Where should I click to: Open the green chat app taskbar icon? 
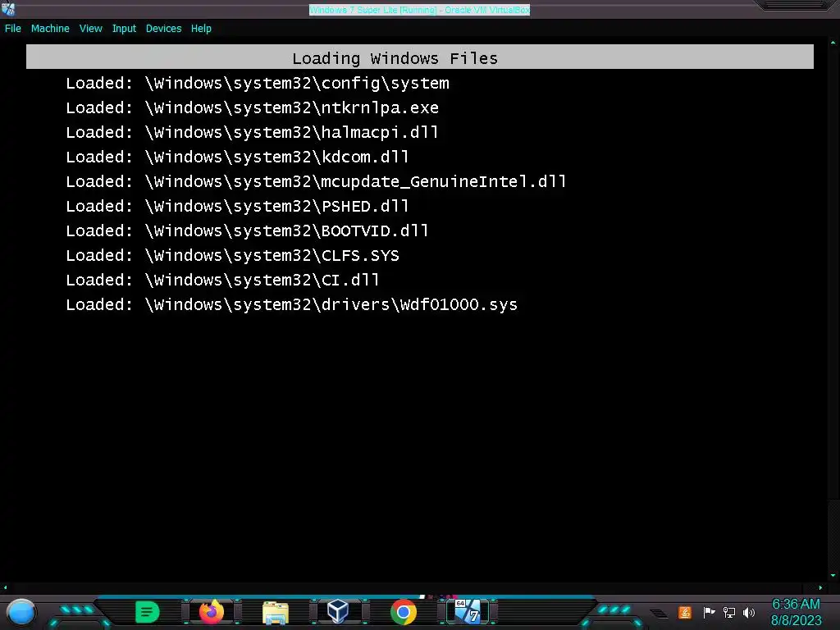(x=147, y=612)
